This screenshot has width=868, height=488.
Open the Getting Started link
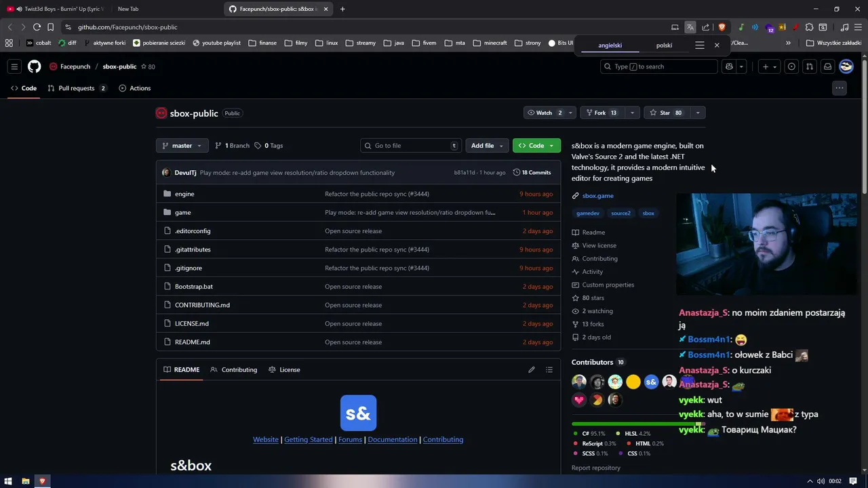(x=308, y=439)
